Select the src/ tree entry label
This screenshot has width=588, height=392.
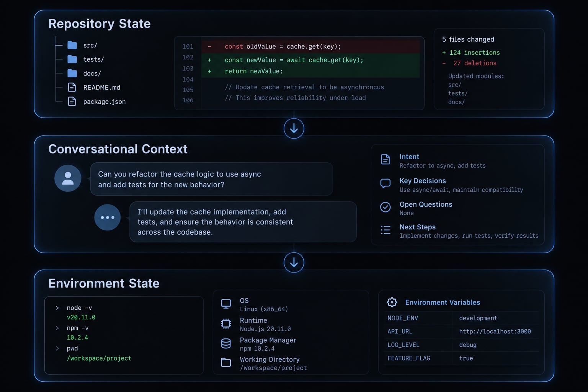pyautogui.click(x=90, y=46)
